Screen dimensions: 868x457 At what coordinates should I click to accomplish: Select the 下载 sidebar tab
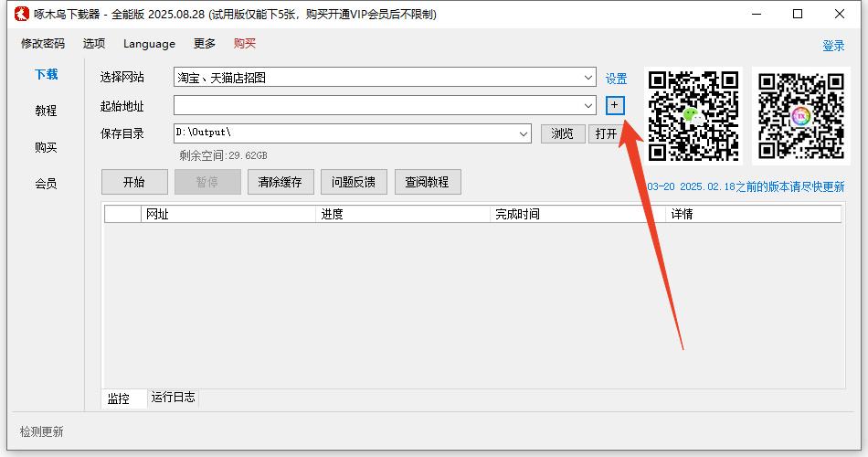(46, 74)
